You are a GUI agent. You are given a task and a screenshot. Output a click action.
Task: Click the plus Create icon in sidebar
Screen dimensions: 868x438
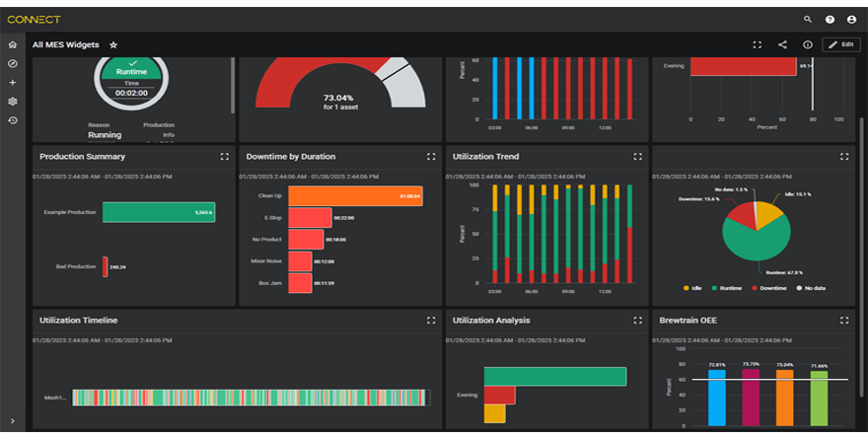coord(12,82)
